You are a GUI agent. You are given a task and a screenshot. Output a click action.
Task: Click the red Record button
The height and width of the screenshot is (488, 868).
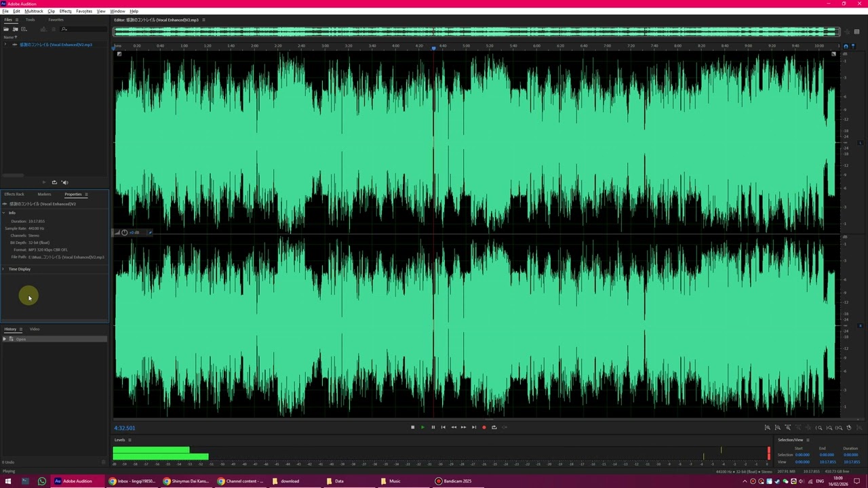coord(484,428)
